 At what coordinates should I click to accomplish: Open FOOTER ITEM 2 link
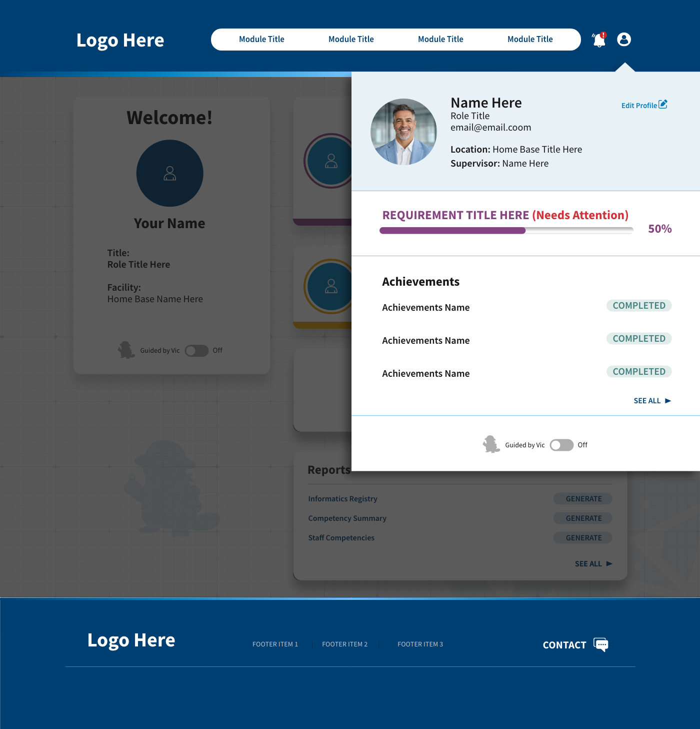(x=344, y=644)
